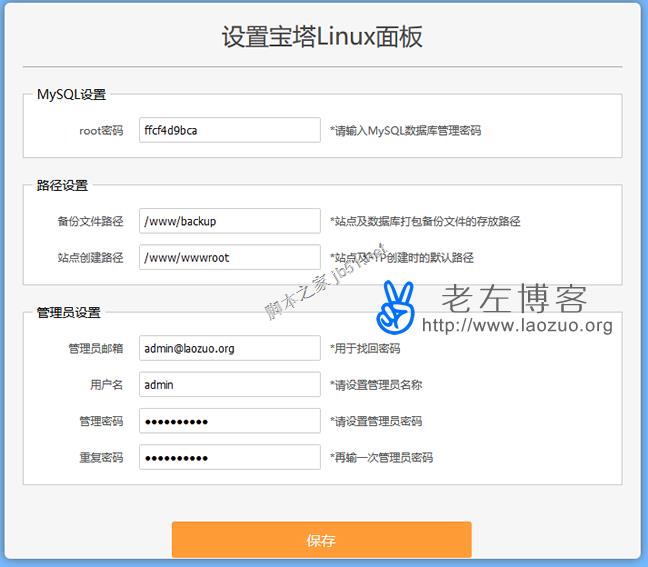Click hint *请设置管理员密码
Screen dimensions: 648x567
click(376, 422)
